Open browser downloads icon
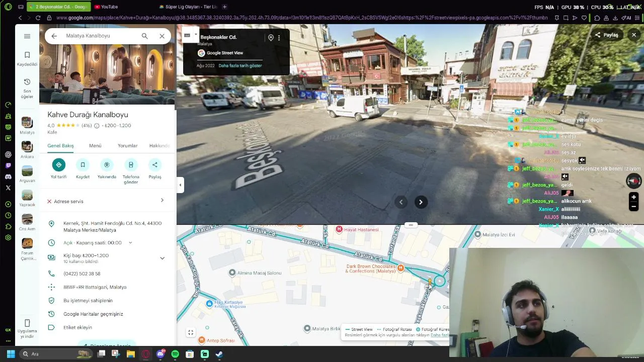Image resolution: width=644 pixels, height=362 pixels. click(615, 18)
